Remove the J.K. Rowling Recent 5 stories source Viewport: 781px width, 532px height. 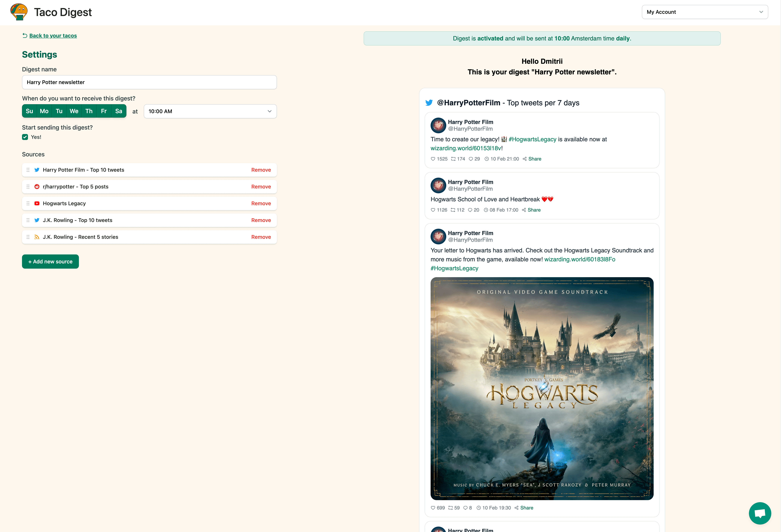click(261, 237)
